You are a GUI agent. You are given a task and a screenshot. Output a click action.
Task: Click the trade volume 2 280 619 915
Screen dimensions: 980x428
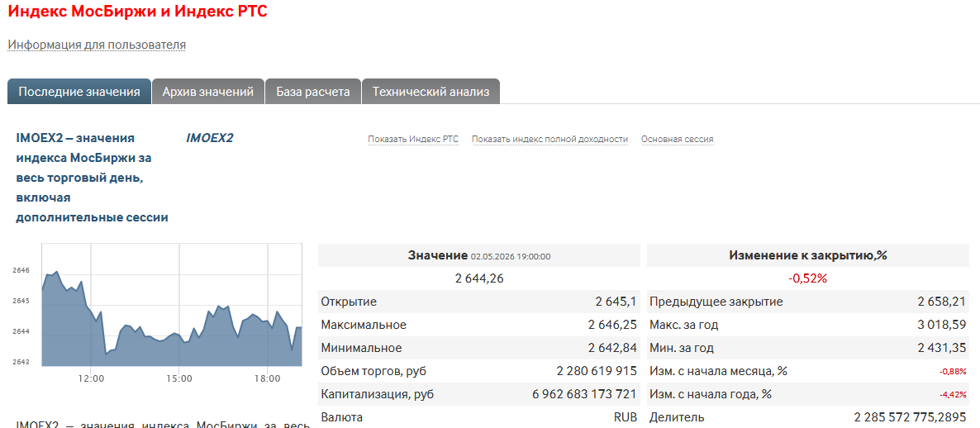[x=597, y=371]
